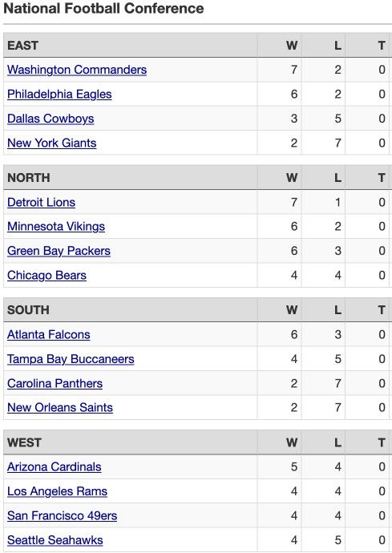Open the Minnesota Vikings link
This screenshot has height=553, width=392.
(56, 227)
